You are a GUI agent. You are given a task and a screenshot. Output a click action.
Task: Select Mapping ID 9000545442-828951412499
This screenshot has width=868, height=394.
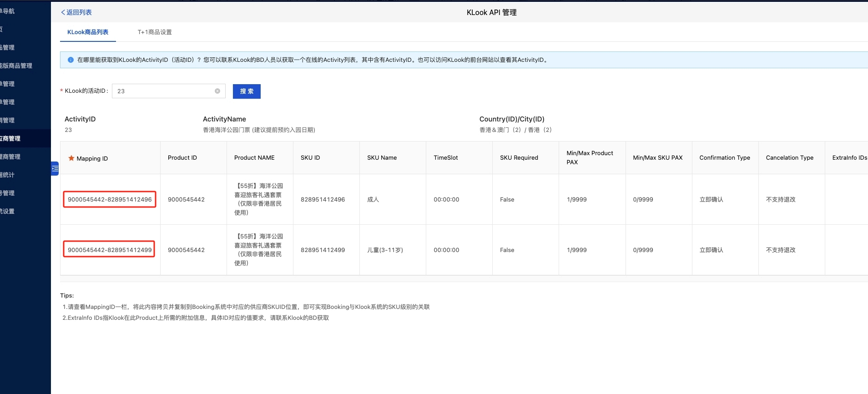click(x=109, y=250)
